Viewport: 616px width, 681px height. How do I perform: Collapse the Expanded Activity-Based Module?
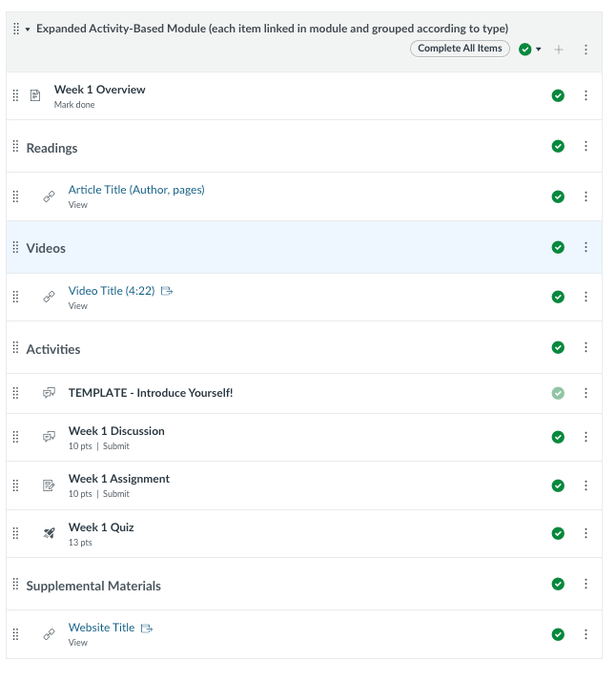pos(28,30)
